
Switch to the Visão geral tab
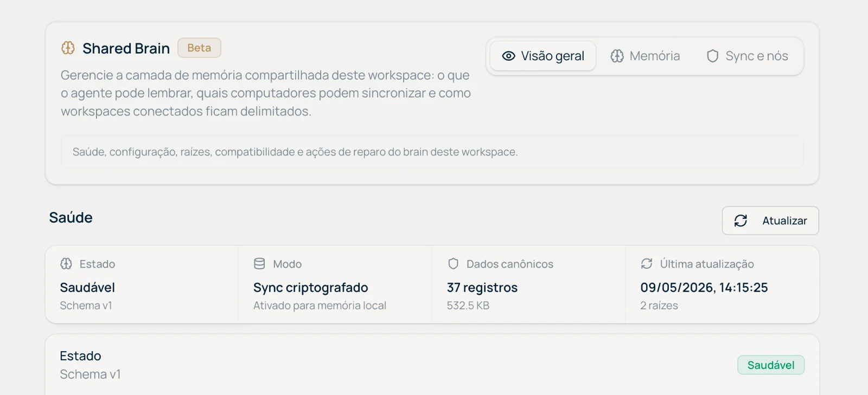543,56
